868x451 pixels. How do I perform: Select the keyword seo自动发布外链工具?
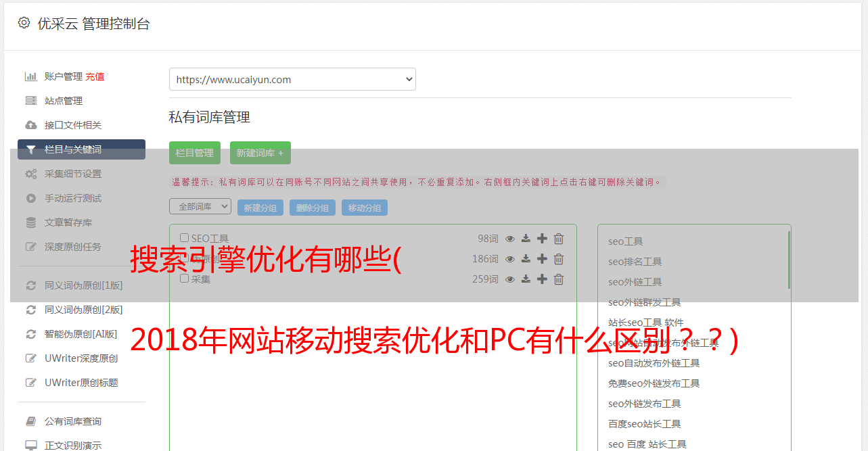(x=654, y=363)
